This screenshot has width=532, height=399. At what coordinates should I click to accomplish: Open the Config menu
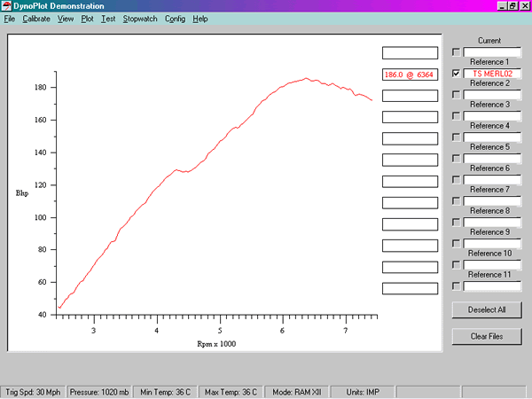tap(175, 19)
